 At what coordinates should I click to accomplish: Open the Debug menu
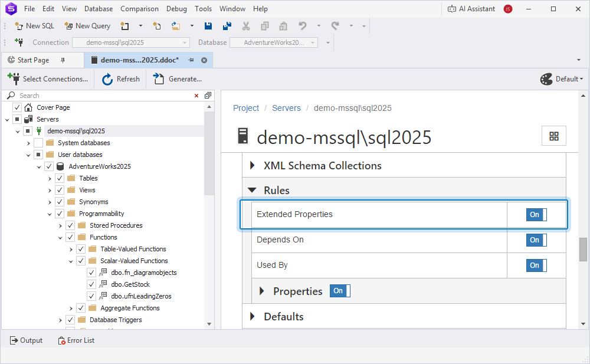176,9
